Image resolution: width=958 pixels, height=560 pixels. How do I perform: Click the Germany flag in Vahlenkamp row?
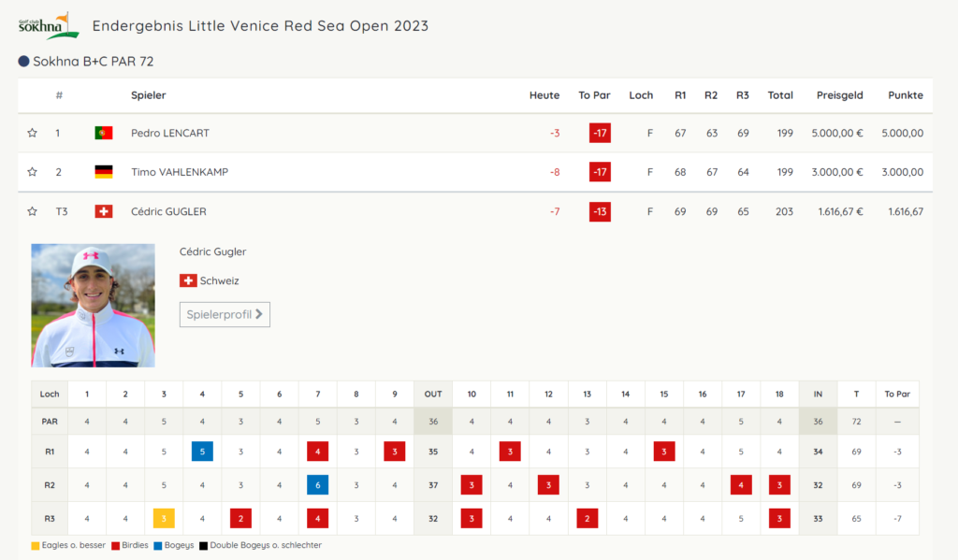coord(104,172)
